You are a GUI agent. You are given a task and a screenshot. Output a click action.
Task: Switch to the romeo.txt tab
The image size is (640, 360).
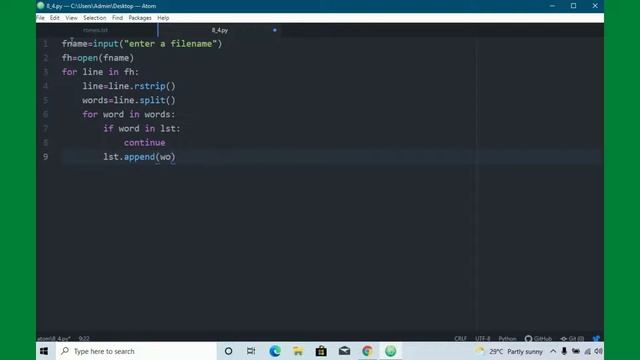click(x=96, y=30)
